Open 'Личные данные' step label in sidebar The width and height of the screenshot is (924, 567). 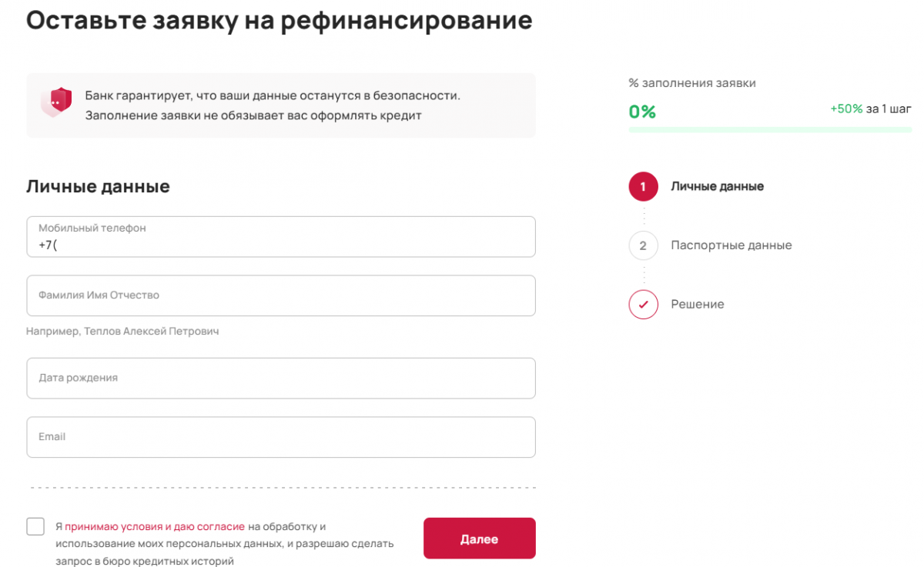pos(717,186)
